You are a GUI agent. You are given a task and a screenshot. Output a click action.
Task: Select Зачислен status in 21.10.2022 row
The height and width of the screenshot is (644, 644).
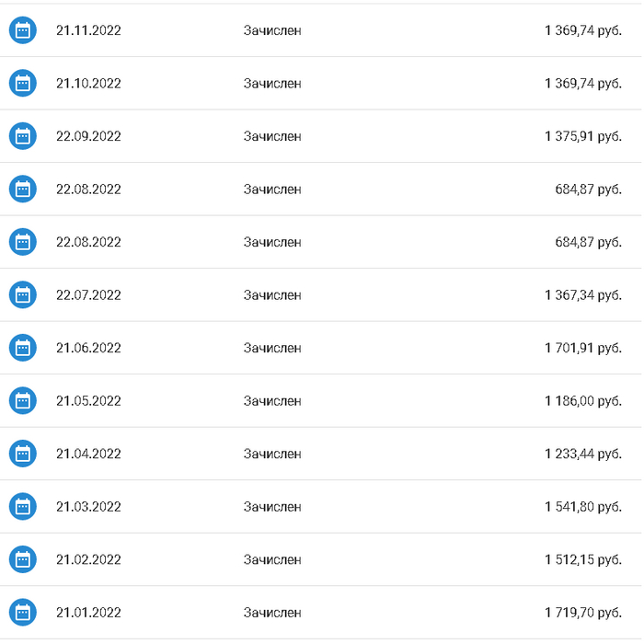coord(272,84)
